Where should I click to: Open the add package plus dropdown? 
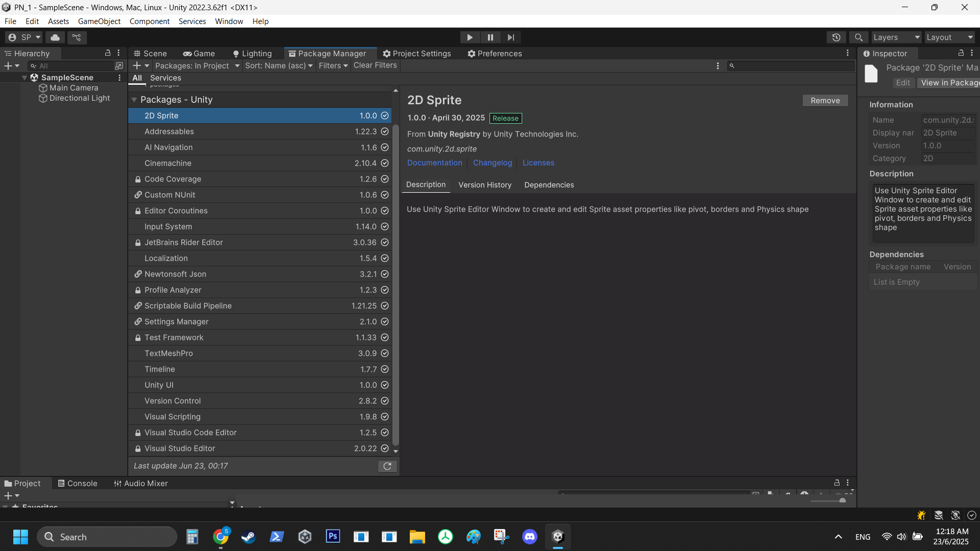click(141, 66)
